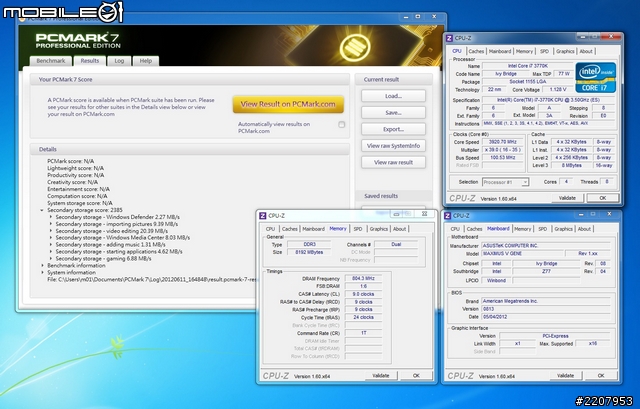
Task: Switch to the Benchmark tab in PCMark 7
Action: [51, 61]
